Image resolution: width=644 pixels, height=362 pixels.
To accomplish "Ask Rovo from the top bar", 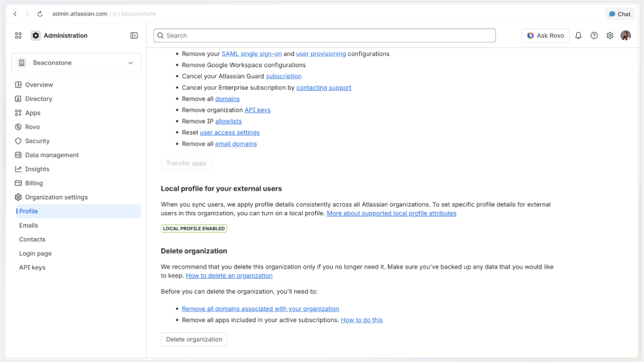I will (545, 35).
